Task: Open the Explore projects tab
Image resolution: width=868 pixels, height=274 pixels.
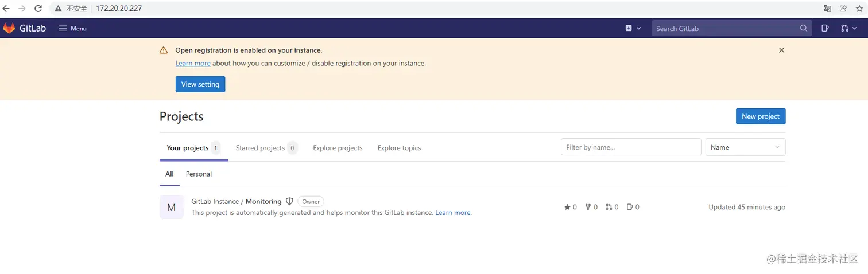Action: pos(338,148)
